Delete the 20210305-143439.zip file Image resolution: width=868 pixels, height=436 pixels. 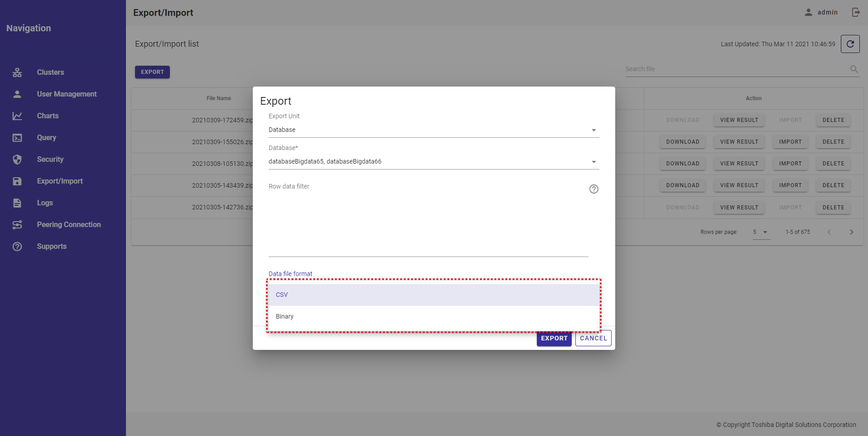[833, 185]
